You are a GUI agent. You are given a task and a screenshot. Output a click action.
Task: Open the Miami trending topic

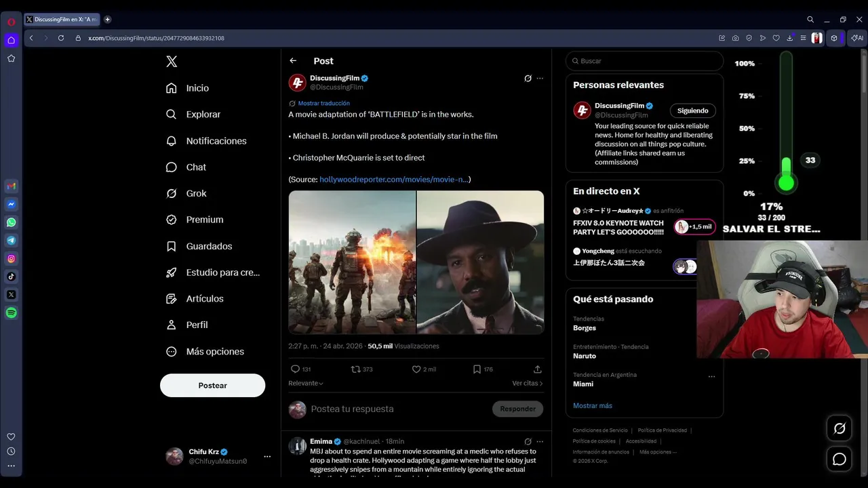[583, 384]
